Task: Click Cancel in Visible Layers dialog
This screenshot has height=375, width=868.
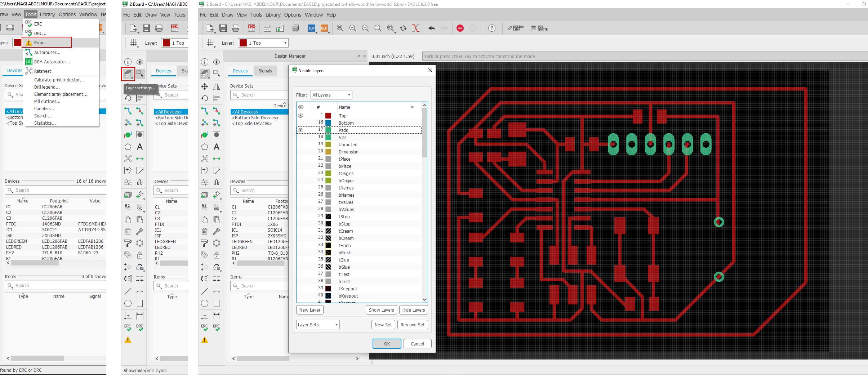Action: point(417,344)
